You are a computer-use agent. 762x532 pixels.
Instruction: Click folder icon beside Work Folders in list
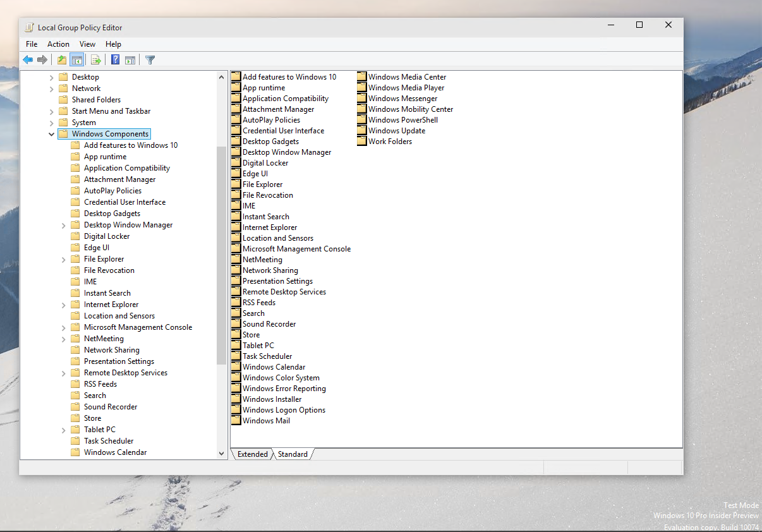pos(362,142)
